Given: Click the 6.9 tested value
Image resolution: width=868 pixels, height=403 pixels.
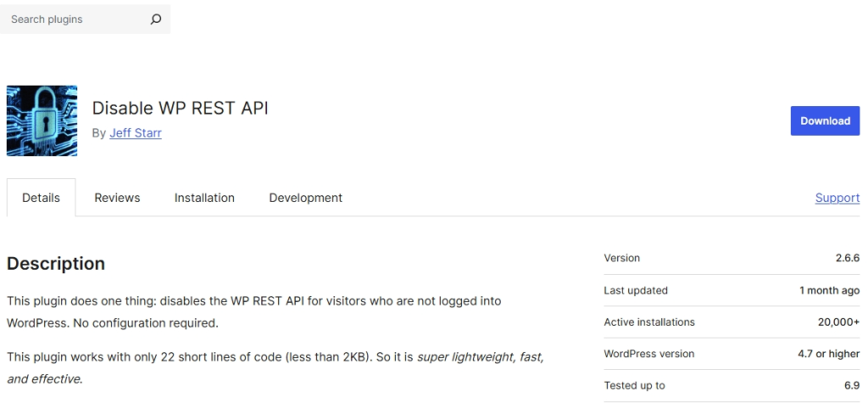Looking at the screenshot, I should click(853, 386).
